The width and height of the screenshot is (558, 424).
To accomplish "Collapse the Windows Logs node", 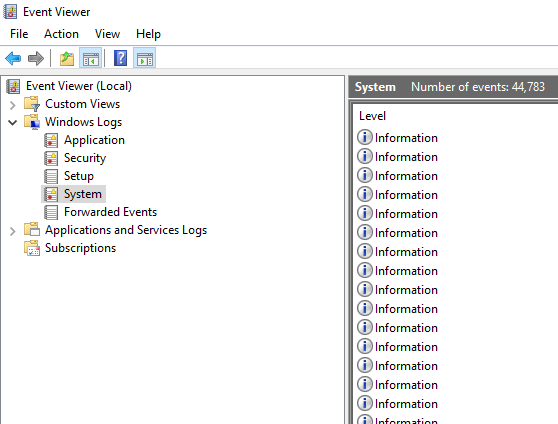I will 12,123.
